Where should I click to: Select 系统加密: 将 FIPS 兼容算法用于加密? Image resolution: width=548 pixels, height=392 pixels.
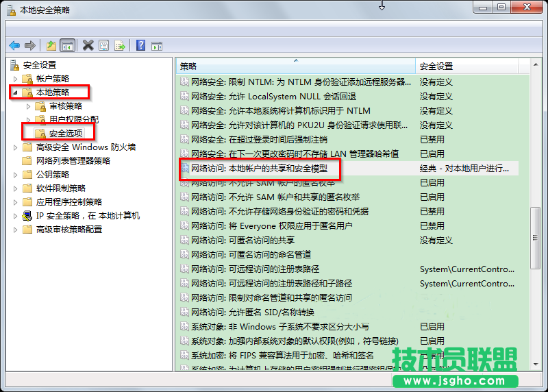pyautogui.click(x=282, y=356)
